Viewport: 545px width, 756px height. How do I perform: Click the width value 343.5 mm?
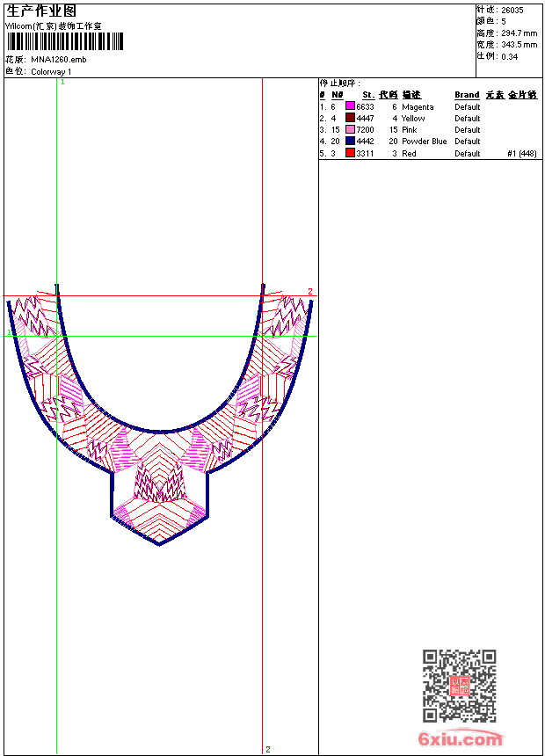pos(520,45)
